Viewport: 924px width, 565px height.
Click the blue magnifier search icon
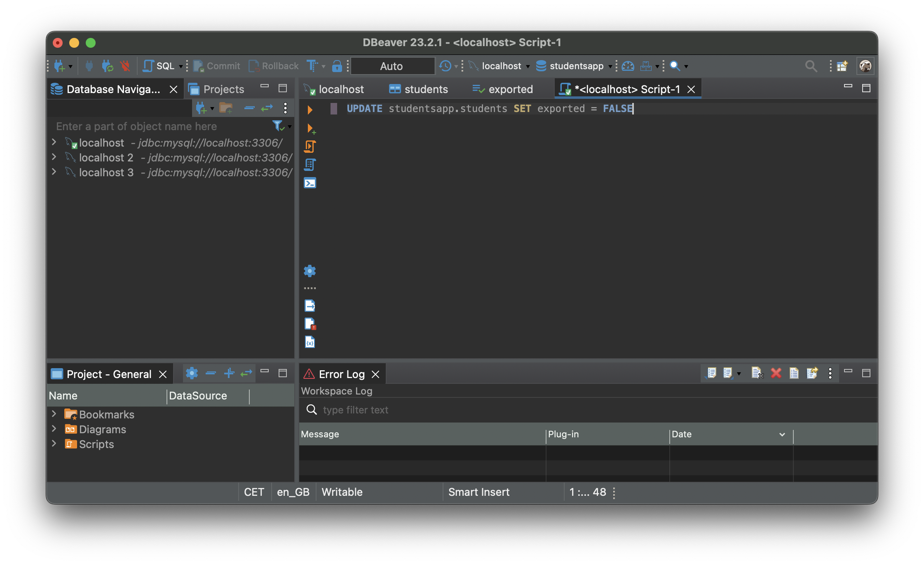tap(675, 66)
